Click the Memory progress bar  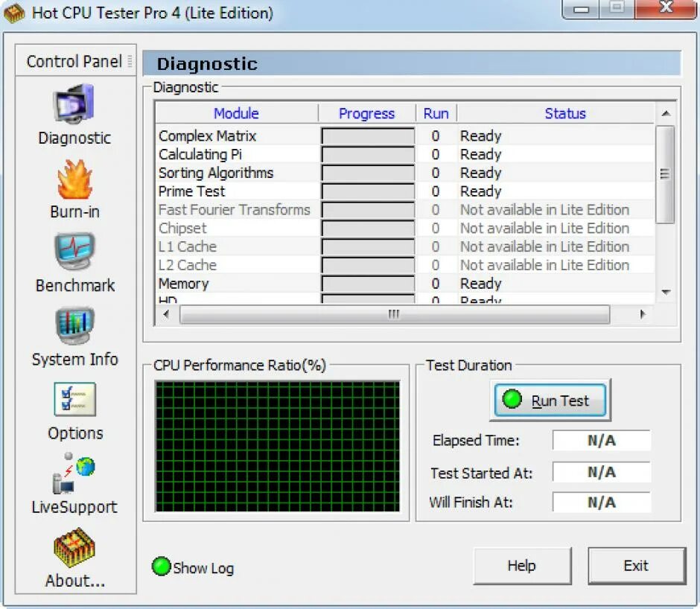point(368,284)
